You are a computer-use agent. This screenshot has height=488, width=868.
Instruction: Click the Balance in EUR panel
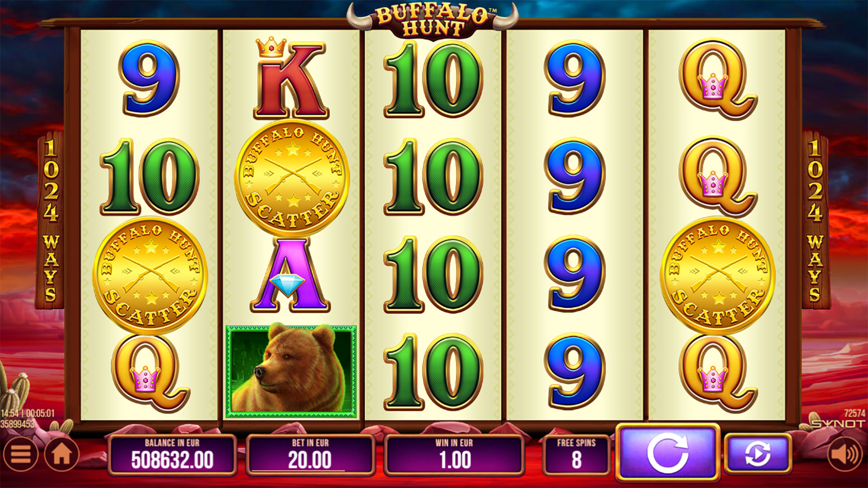pos(172,455)
